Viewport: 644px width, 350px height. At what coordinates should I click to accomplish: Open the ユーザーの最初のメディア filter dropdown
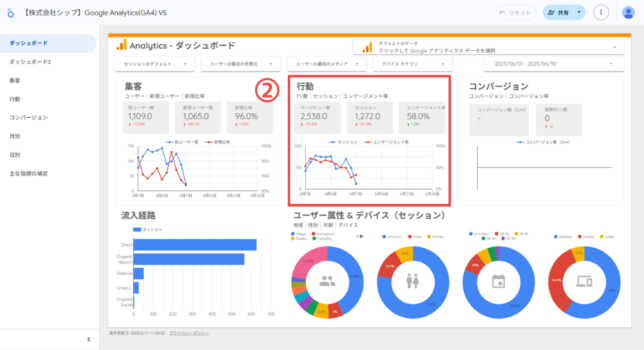327,64
